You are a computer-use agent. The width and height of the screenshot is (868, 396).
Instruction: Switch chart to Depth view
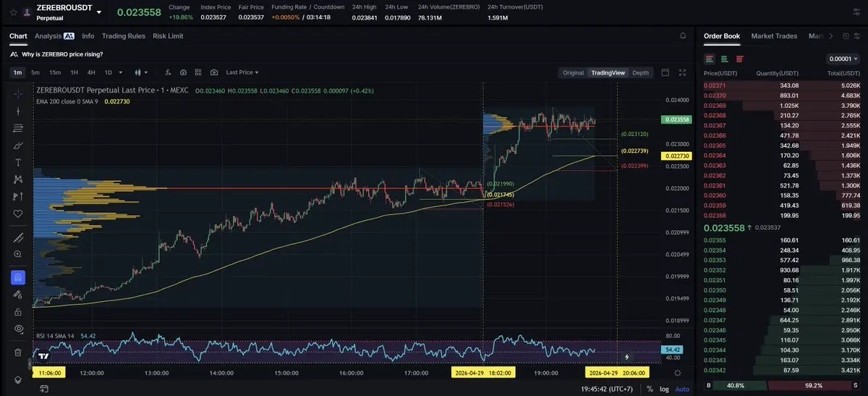pos(640,72)
